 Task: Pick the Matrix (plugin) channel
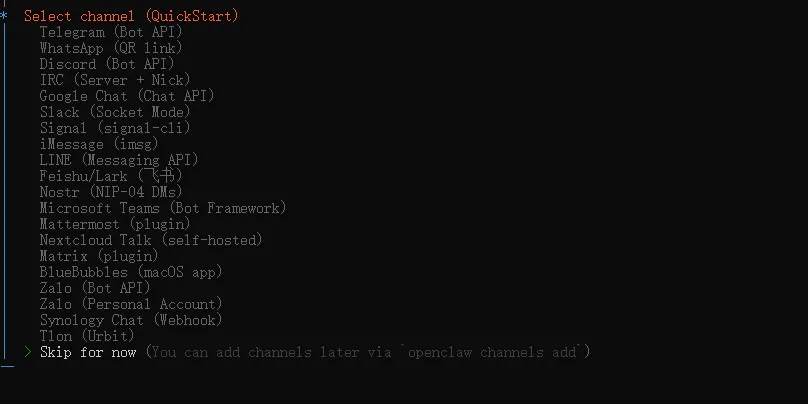tap(99, 256)
